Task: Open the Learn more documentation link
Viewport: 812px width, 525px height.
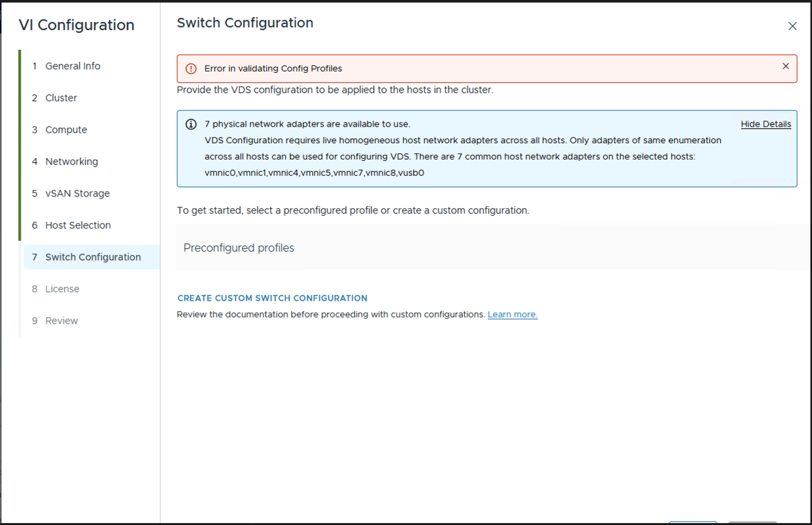Action: (x=512, y=314)
